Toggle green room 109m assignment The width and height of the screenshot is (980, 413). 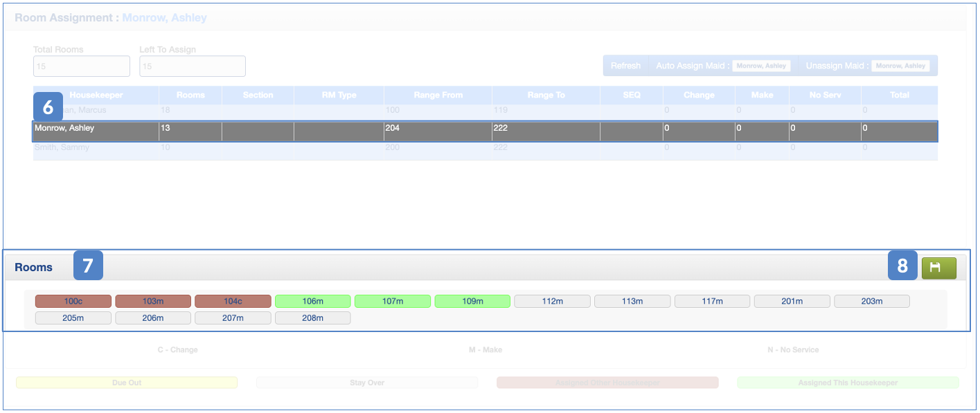pyautogui.click(x=472, y=301)
